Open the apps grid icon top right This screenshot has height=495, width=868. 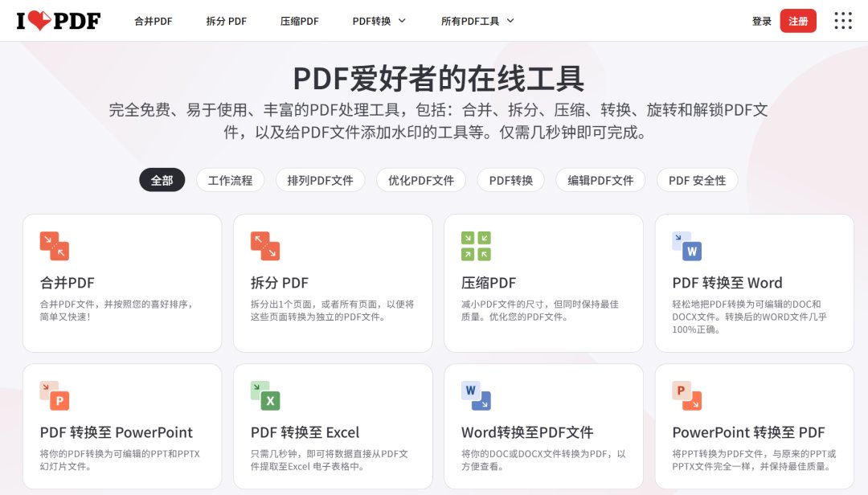842,21
